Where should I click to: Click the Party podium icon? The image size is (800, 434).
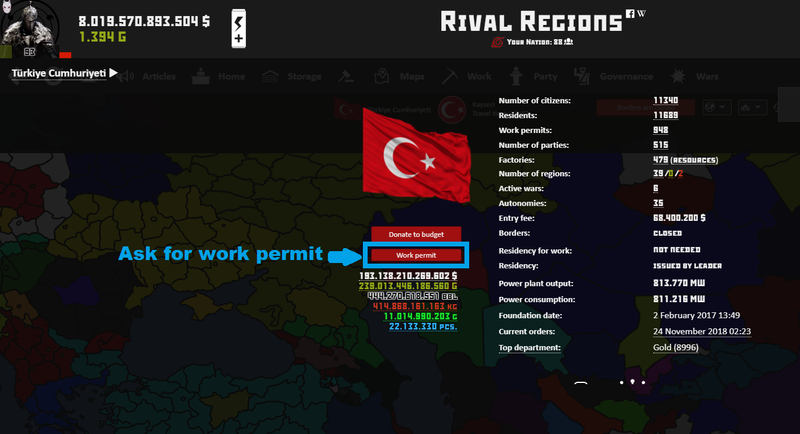pyautogui.click(x=516, y=76)
